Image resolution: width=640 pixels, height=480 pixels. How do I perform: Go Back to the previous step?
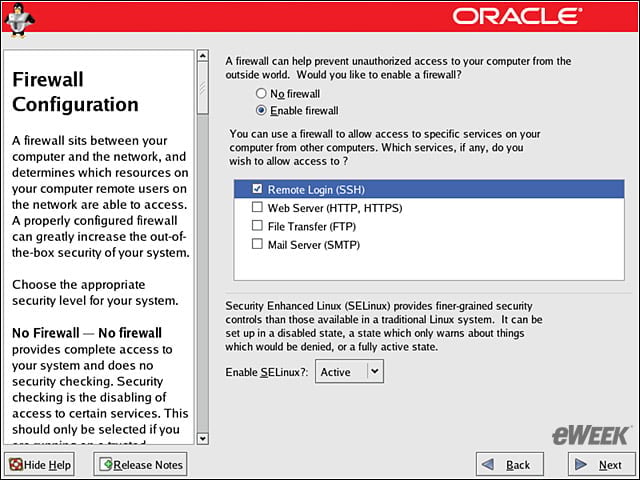510,464
